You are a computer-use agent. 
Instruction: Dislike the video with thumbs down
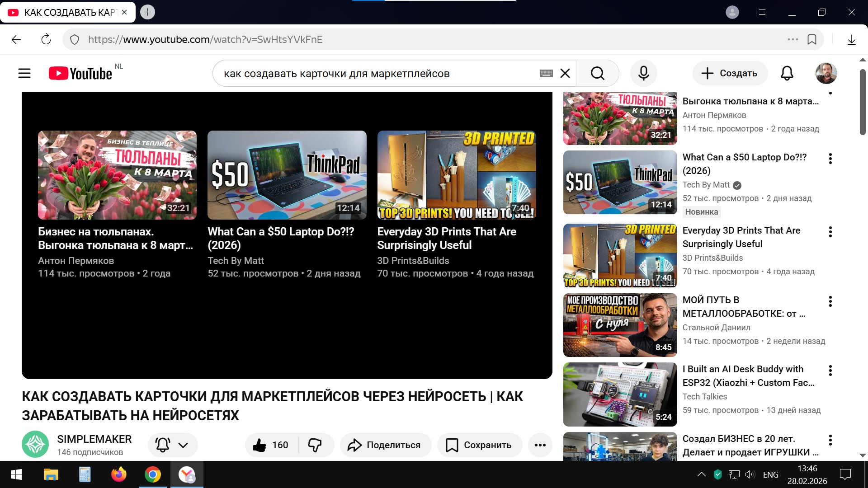[315, 445]
